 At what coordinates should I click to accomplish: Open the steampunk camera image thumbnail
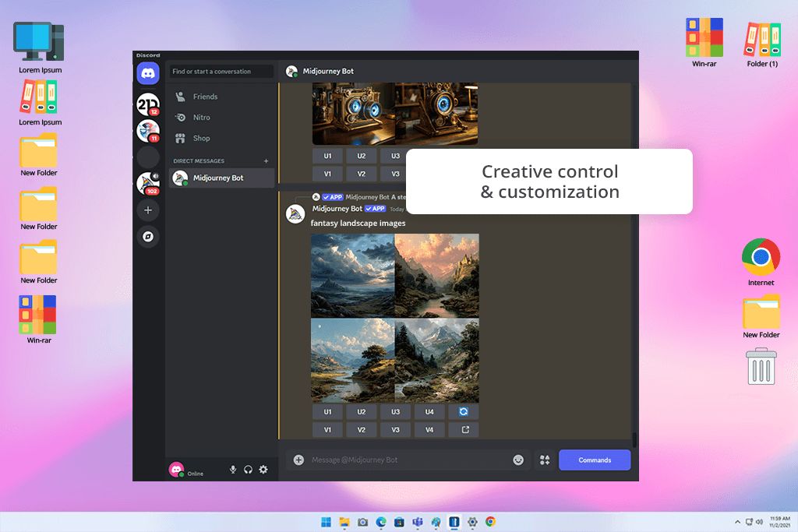coord(395,114)
